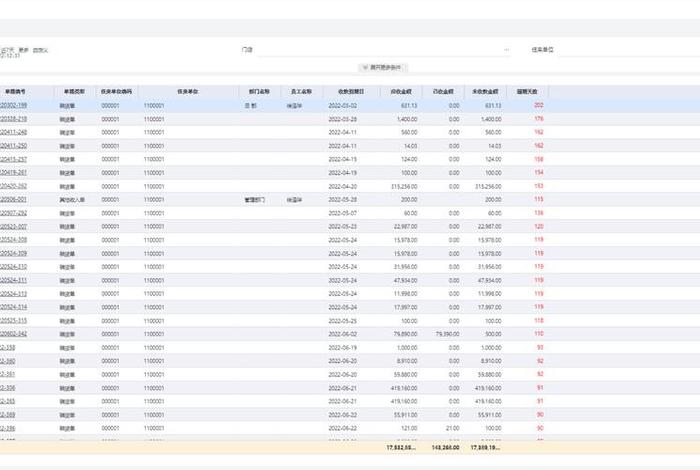Screen dimensions: 700x470
Task: Open document link ending in 20602-342
Action: (14, 334)
